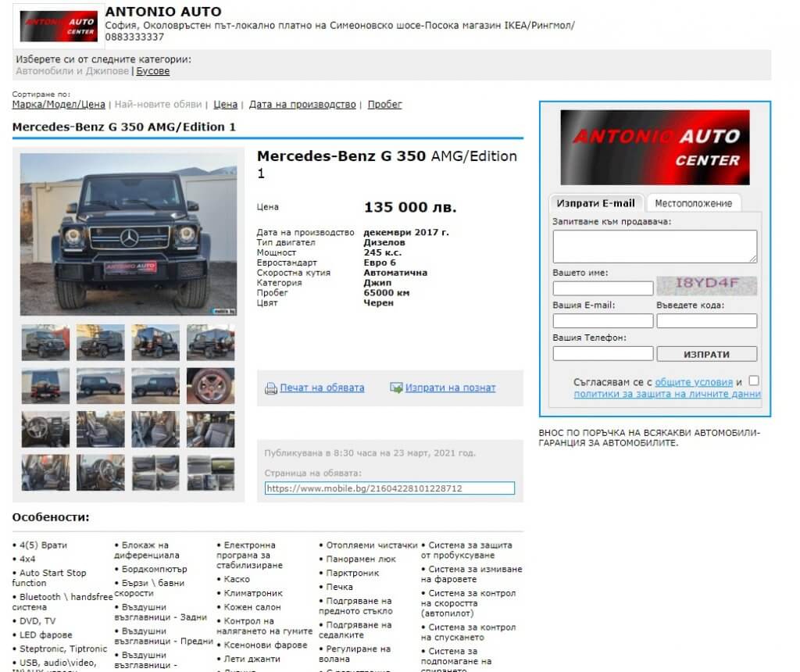Open the общите условия link
The image size is (800, 672).
click(x=694, y=382)
